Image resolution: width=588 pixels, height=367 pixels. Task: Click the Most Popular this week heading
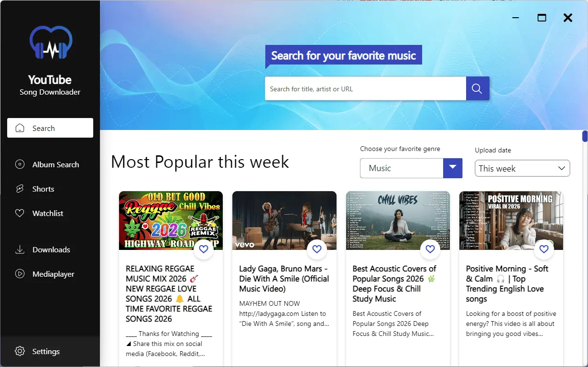[200, 162]
